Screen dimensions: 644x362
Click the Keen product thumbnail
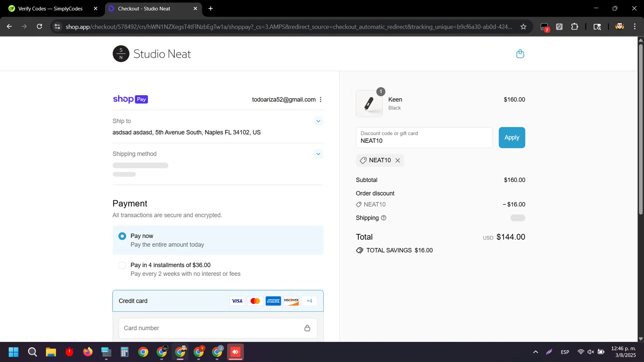369,103
